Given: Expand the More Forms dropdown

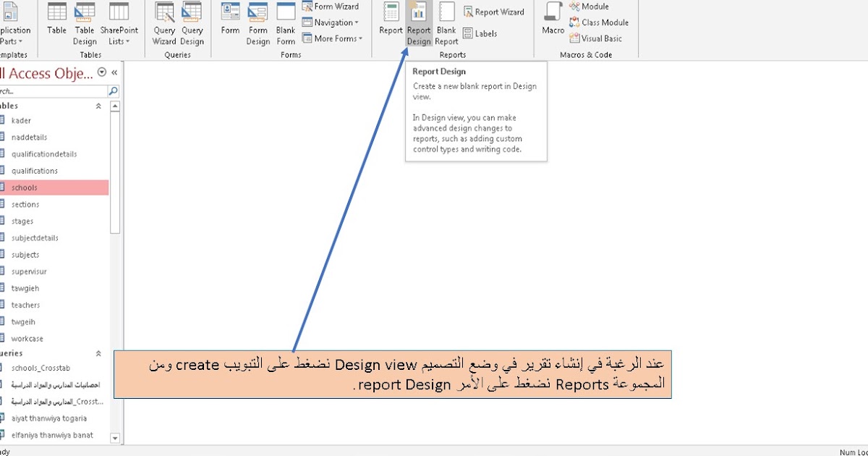Looking at the screenshot, I should (x=333, y=38).
